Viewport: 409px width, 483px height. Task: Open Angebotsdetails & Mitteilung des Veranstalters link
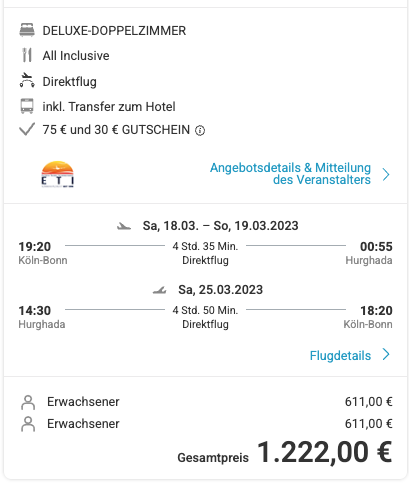290,174
